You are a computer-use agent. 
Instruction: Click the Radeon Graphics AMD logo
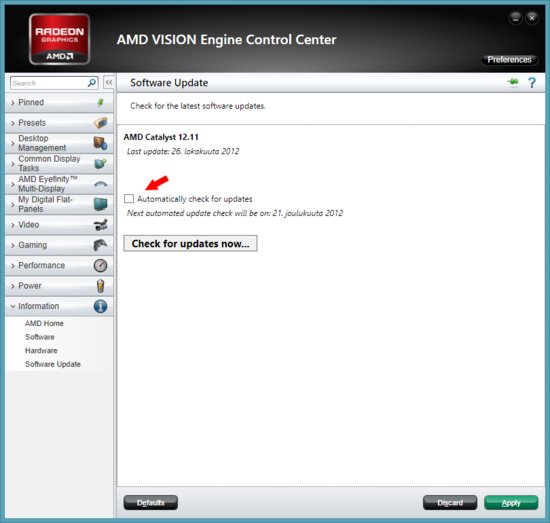coord(59,39)
